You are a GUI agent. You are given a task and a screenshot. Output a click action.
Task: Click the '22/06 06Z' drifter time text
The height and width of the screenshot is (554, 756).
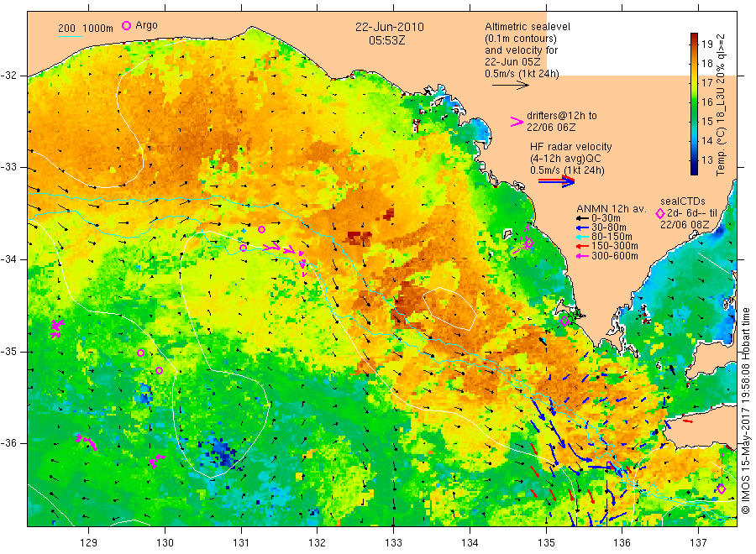[551, 128]
